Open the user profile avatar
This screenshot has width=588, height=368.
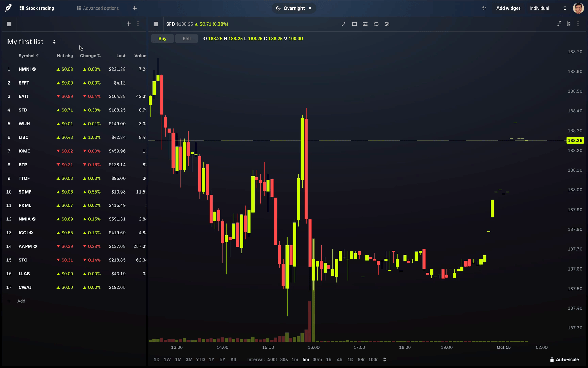pyautogui.click(x=578, y=8)
